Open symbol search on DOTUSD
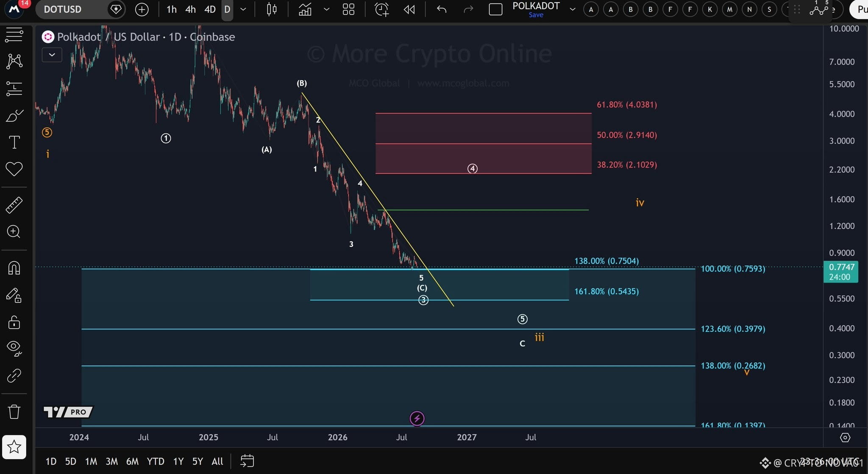The image size is (868, 474). [63, 9]
